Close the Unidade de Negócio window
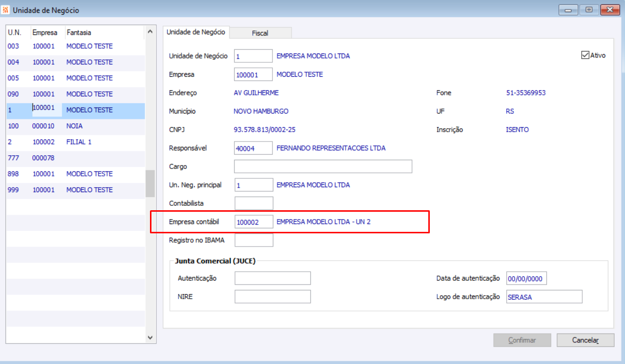Screen dimensions: 625x364 pyautogui.click(x=609, y=9)
